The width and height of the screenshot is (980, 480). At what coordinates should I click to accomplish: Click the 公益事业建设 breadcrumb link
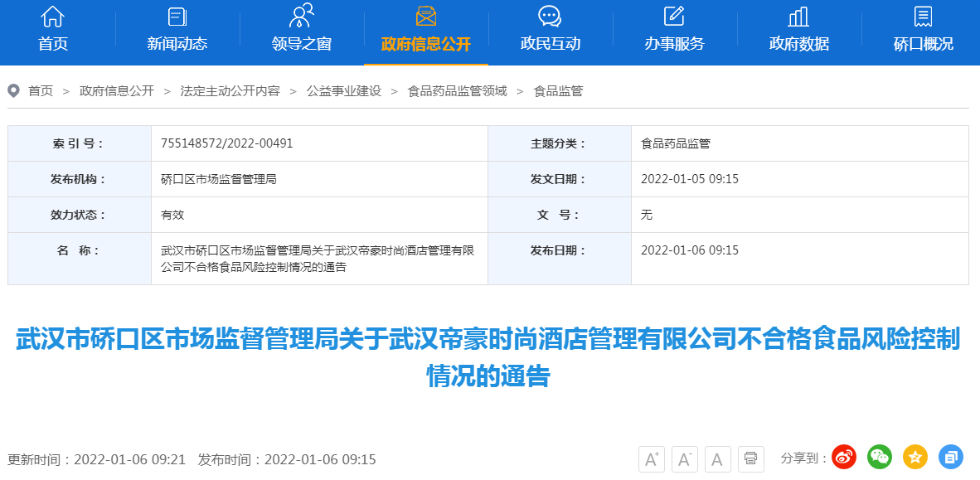[x=343, y=91]
